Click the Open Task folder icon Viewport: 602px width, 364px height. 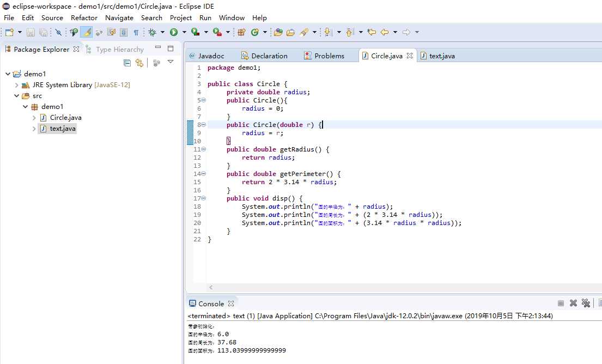pyautogui.click(x=290, y=32)
